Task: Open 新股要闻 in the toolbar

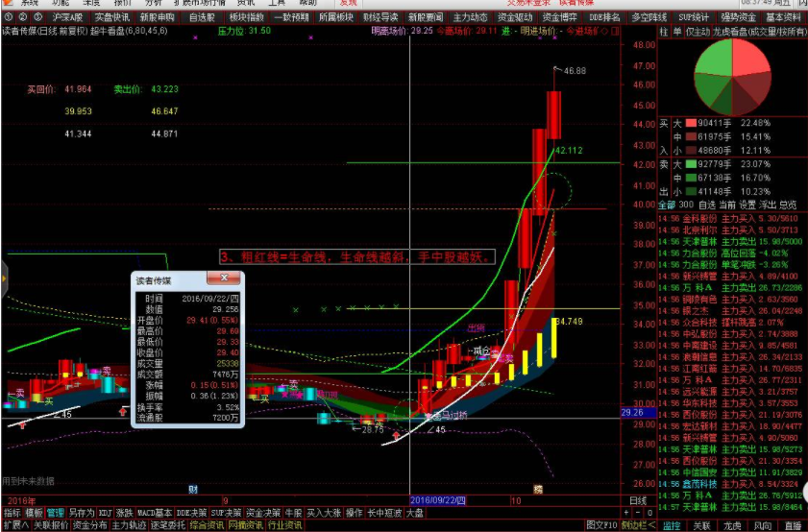Action: [x=425, y=17]
